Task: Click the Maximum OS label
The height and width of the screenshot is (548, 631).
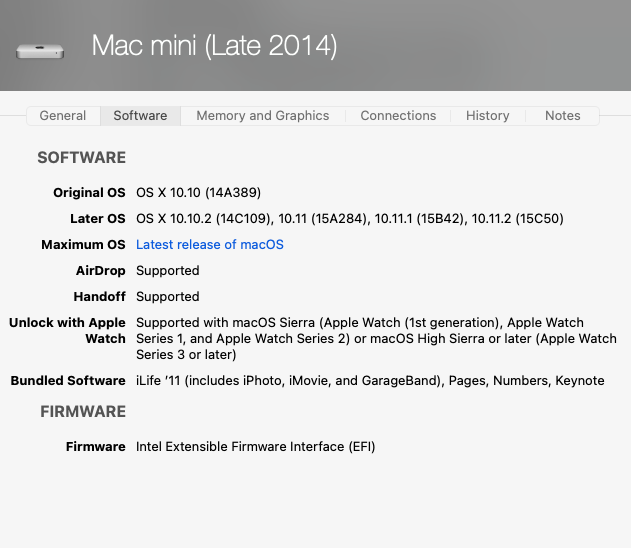Action: [83, 245]
